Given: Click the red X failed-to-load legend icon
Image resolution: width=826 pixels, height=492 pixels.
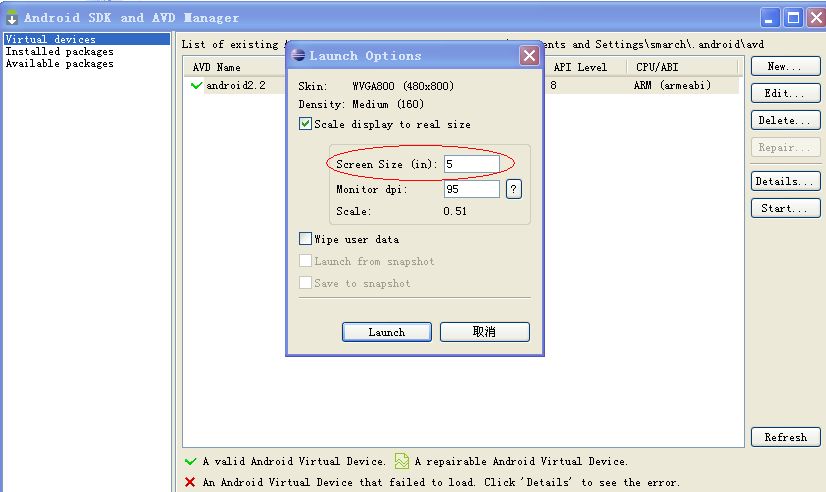Looking at the screenshot, I should [190, 482].
